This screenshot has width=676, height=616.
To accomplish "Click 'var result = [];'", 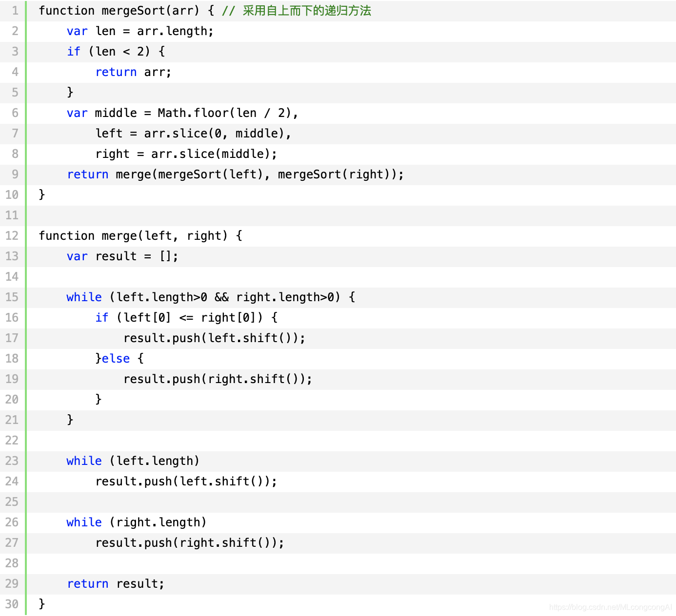I will click(x=122, y=256).
